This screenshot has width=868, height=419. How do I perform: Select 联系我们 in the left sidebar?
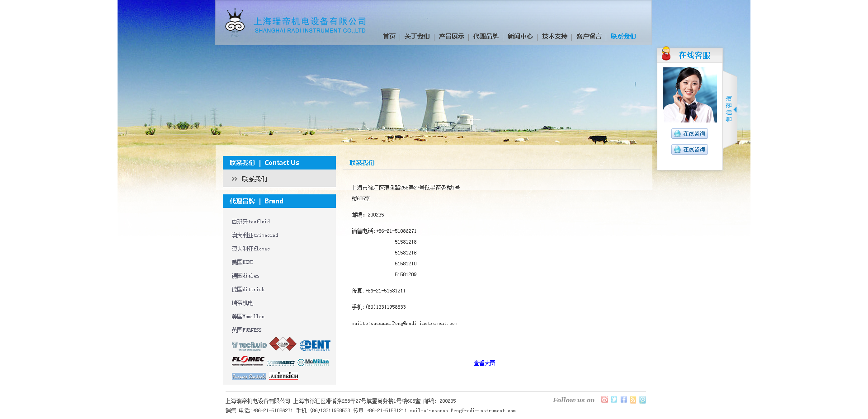pyautogui.click(x=254, y=179)
